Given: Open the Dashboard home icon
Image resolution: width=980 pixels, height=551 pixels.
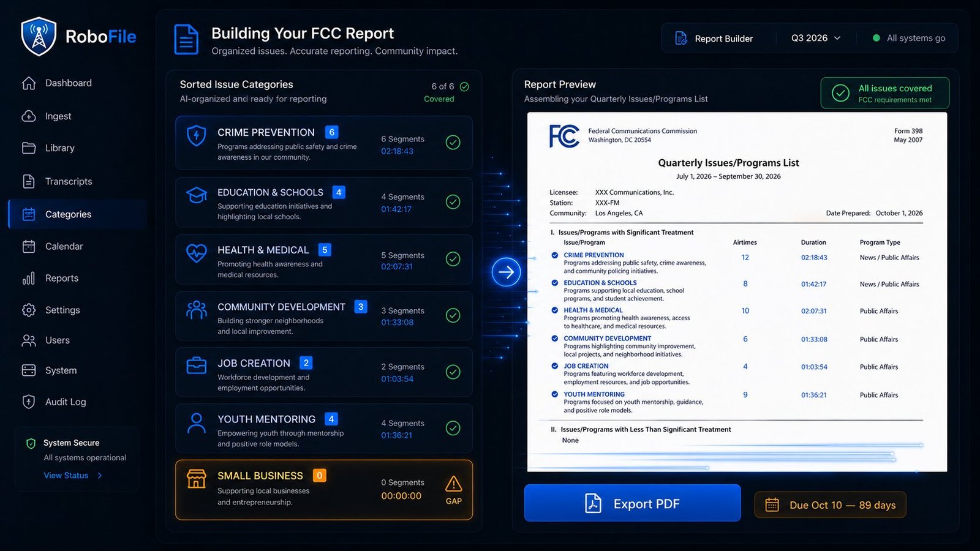Looking at the screenshot, I should (x=29, y=83).
